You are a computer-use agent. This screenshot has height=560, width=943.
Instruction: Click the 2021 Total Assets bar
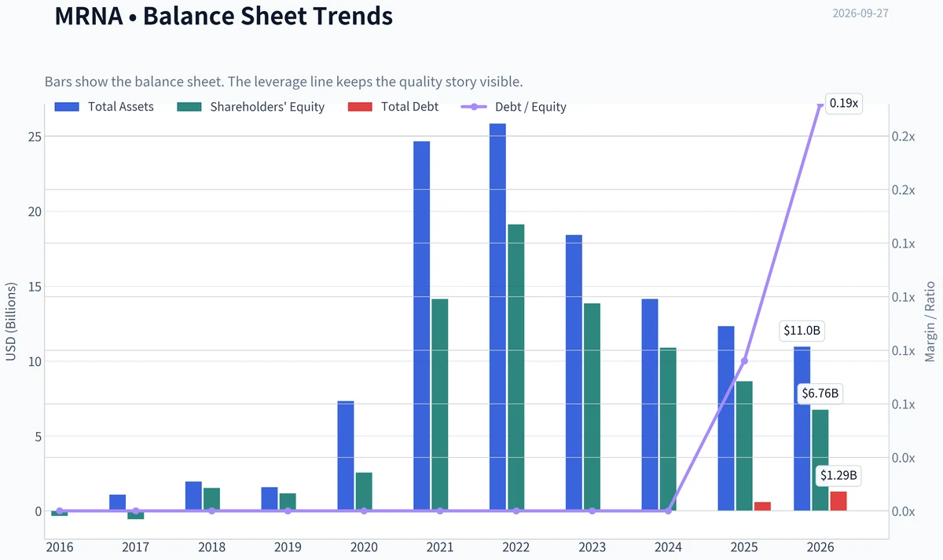tap(422, 326)
